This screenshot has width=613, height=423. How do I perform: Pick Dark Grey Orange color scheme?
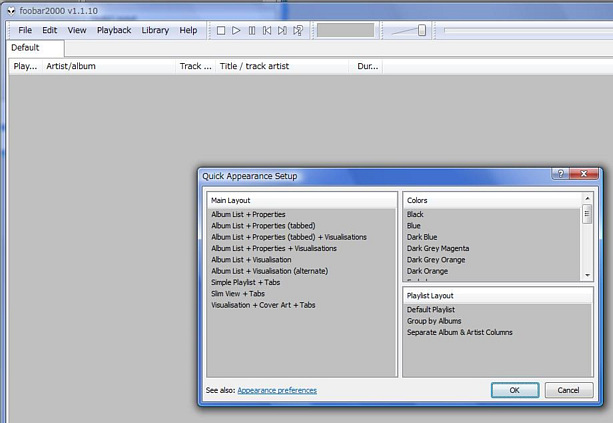[x=436, y=260]
